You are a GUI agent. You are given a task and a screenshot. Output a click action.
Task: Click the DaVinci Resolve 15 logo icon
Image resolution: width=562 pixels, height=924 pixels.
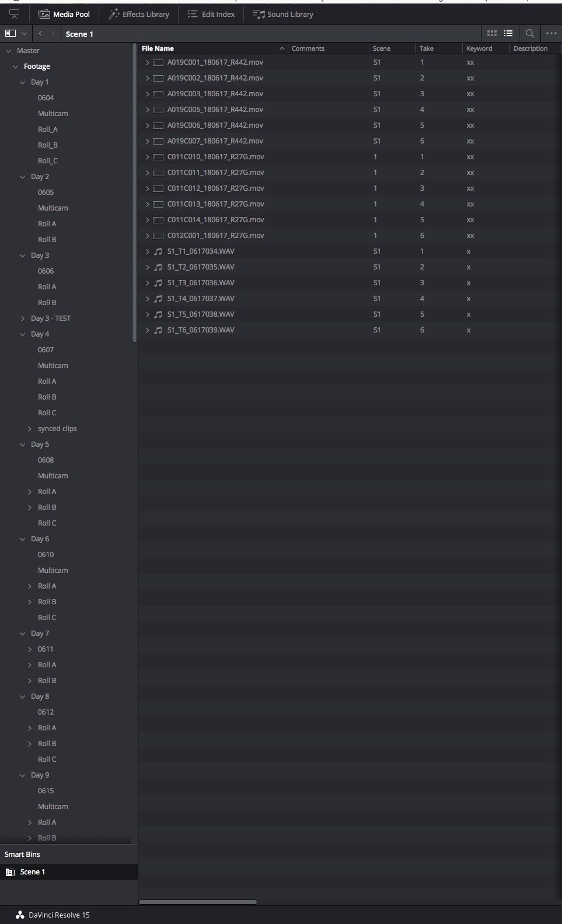point(20,915)
